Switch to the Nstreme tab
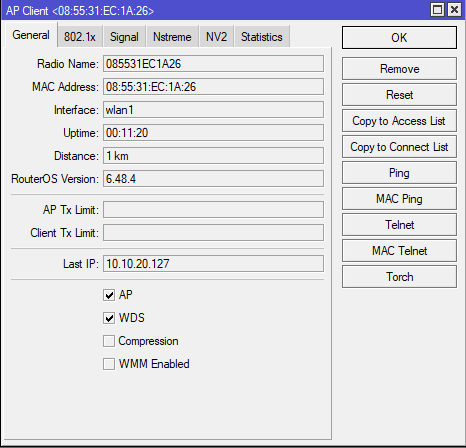Image resolution: width=466 pixels, height=448 pixels. coord(172,36)
